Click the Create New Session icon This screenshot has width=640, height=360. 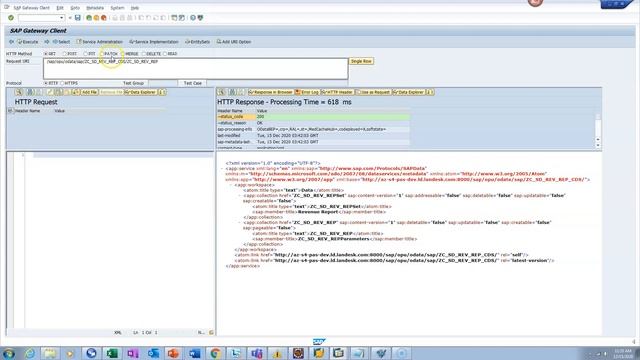[174, 18]
